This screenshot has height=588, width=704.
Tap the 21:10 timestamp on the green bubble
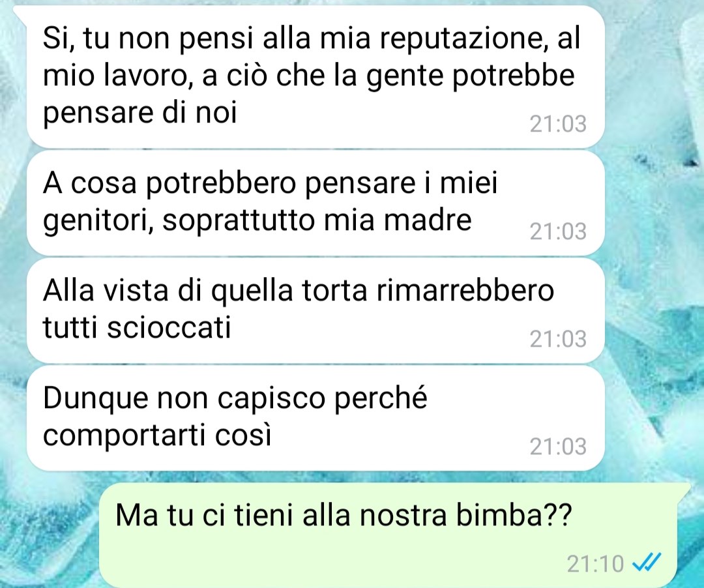[x=595, y=564]
